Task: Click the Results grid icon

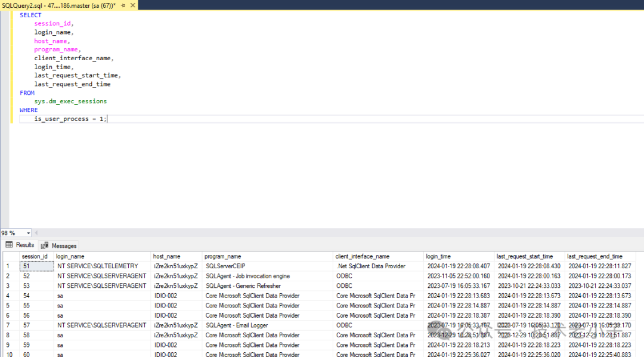Action: (9, 245)
